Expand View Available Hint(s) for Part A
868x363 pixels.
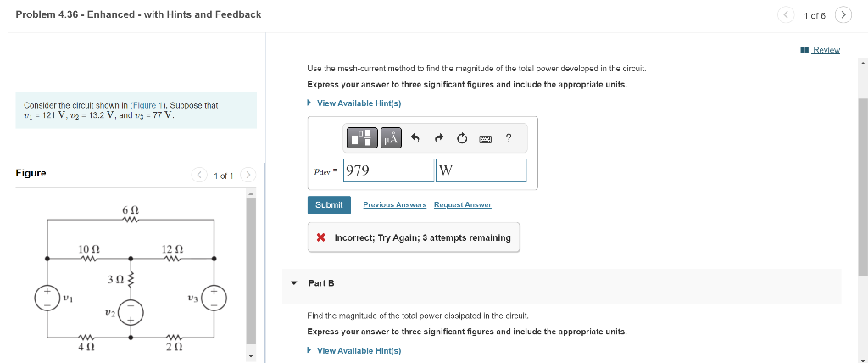pyautogui.click(x=359, y=103)
